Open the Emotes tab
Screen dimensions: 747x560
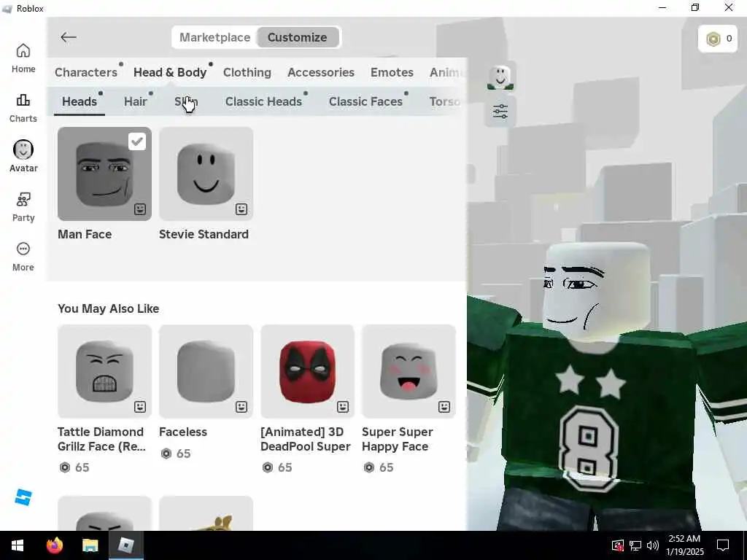(x=392, y=72)
